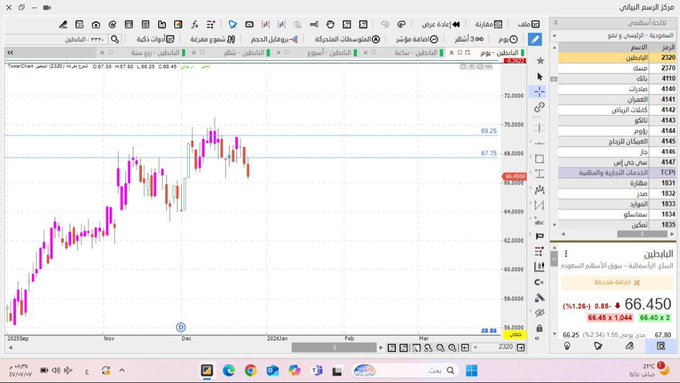Click the Windows Start button
Viewport: 680px width, 383px height.
[x=471, y=370]
